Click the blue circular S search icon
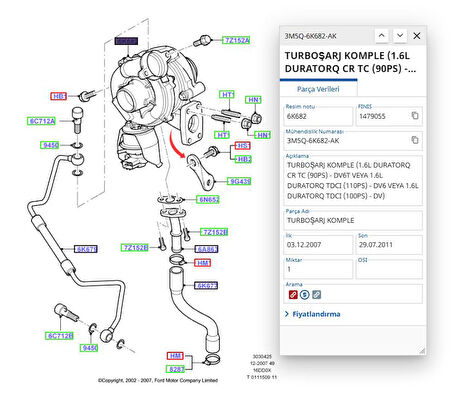 coord(304,295)
